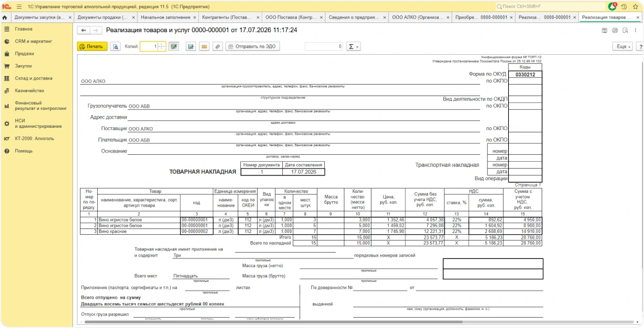Open print preview magnifier icon next to Печать
The width and height of the screenshot is (644, 328).
coord(116,47)
